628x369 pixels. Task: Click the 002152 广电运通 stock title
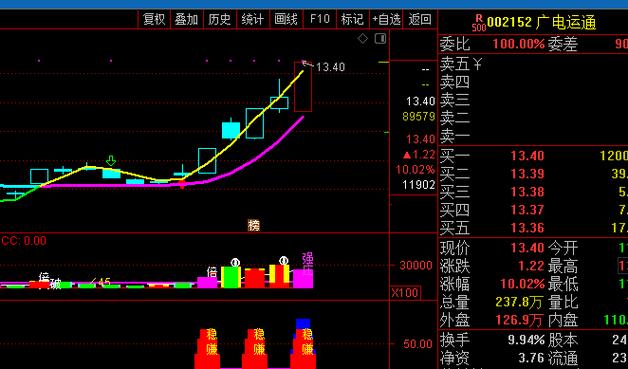point(541,23)
